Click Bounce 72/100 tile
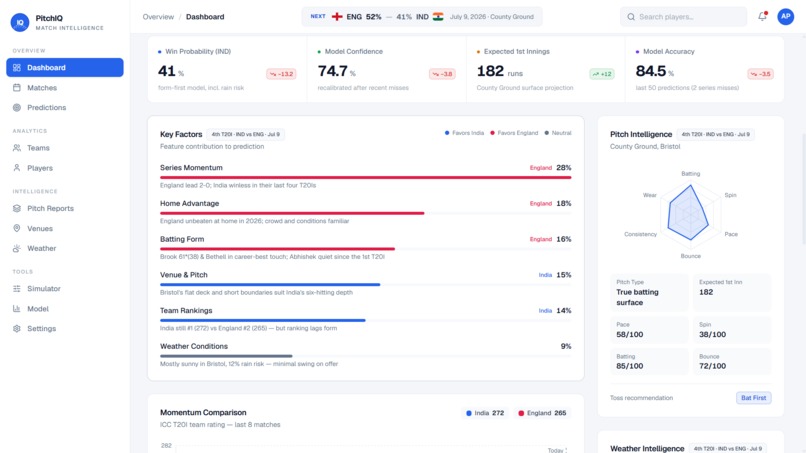 pyautogui.click(x=732, y=361)
